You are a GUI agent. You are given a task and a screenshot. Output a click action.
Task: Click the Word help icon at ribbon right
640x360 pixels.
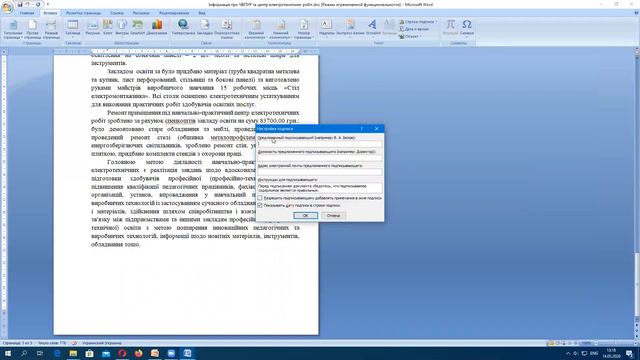636,13
